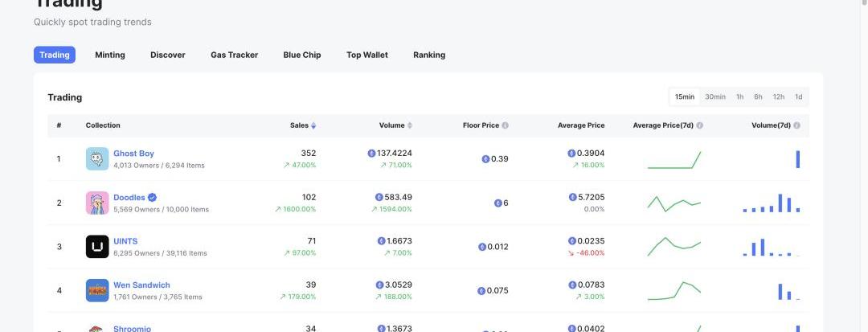This screenshot has height=332, width=868.
Task: Open the Ghost Boy collection link
Action: click(x=133, y=154)
